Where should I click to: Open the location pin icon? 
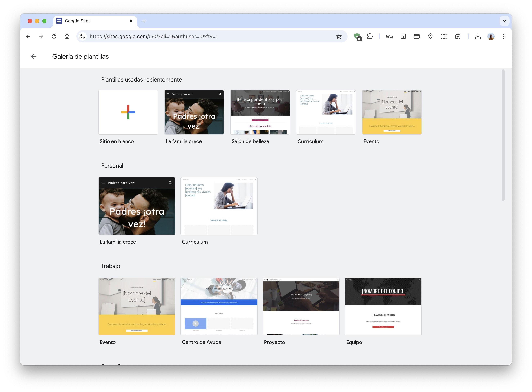pyautogui.click(x=430, y=36)
